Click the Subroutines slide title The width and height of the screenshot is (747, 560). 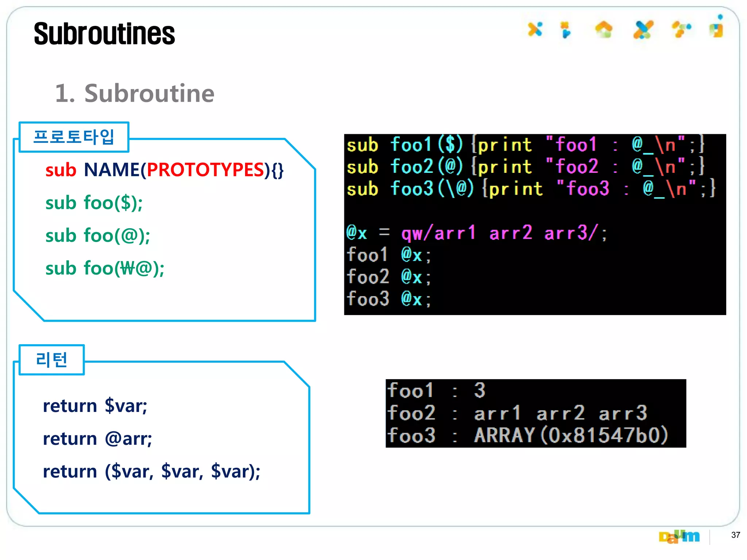pyautogui.click(x=104, y=34)
